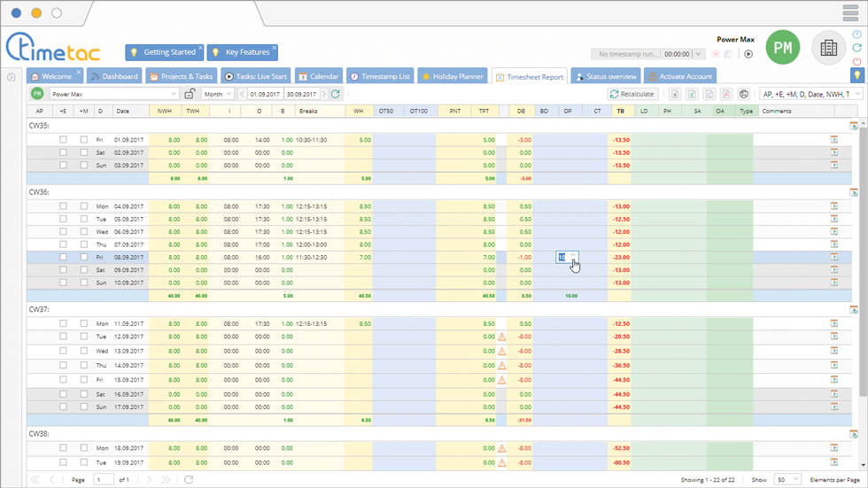Click warning triangle icon on 12.09.2017 row
This screenshot has height=488, width=868.
tap(501, 337)
